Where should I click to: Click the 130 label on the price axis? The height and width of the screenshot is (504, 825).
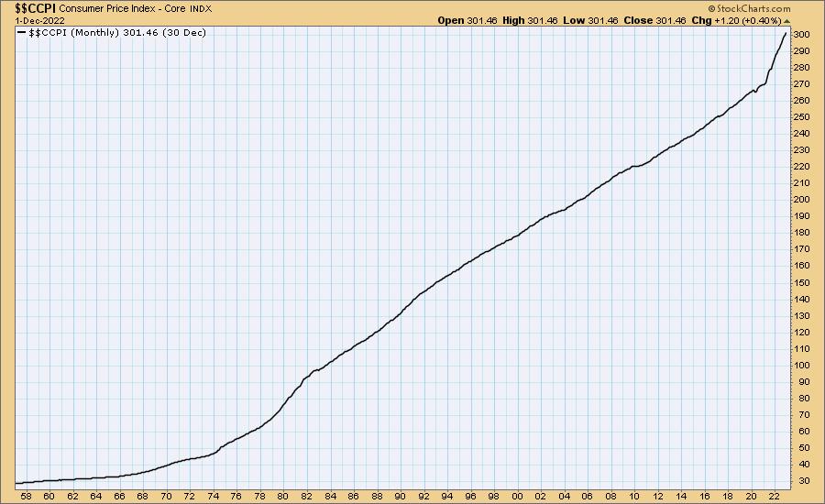[802, 315]
